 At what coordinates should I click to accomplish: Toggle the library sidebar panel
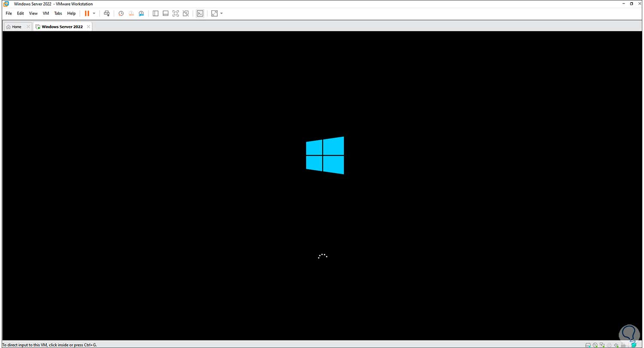[x=155, y=13]
